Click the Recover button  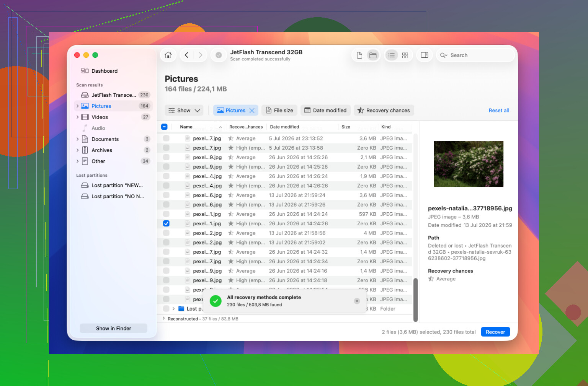coord(495,332)
